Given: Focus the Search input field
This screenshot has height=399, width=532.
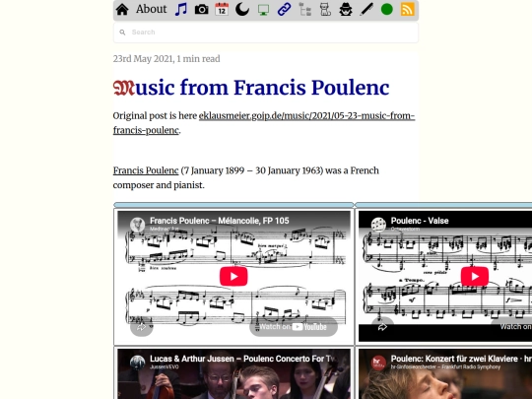Looking at the screenshot, I should 266,33.
